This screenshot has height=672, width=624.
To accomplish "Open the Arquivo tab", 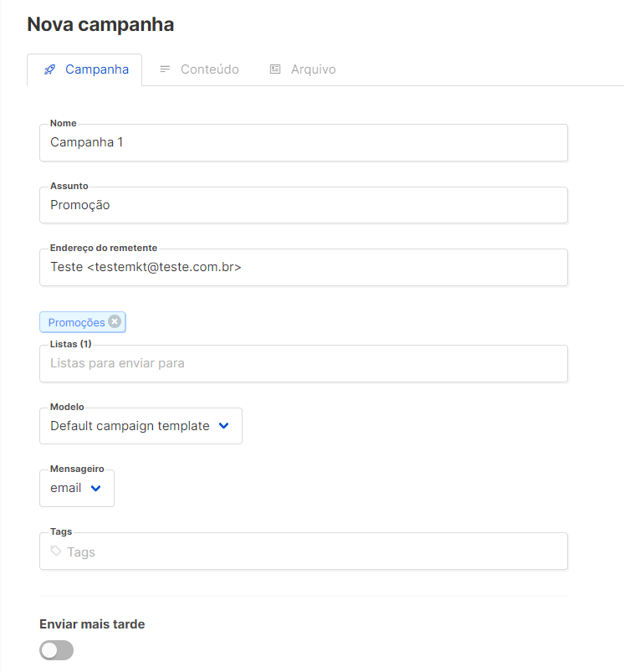I will click(x=313, y=69).
